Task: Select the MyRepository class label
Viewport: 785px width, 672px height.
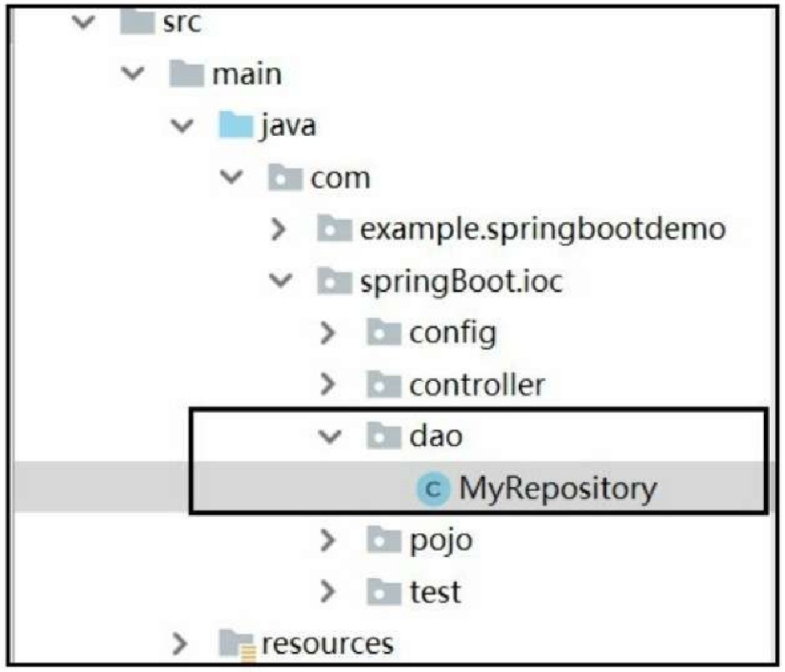Action: (558, 489)
